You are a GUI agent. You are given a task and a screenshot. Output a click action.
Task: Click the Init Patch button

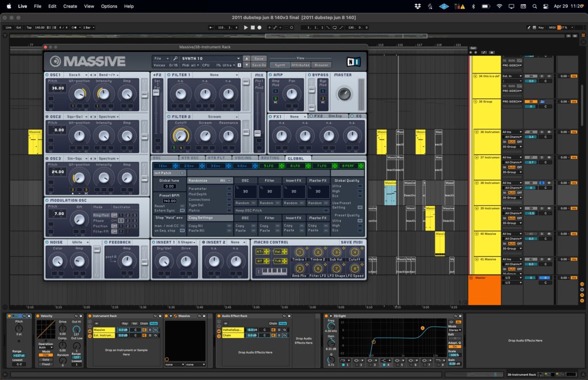[x=170, y=173]
